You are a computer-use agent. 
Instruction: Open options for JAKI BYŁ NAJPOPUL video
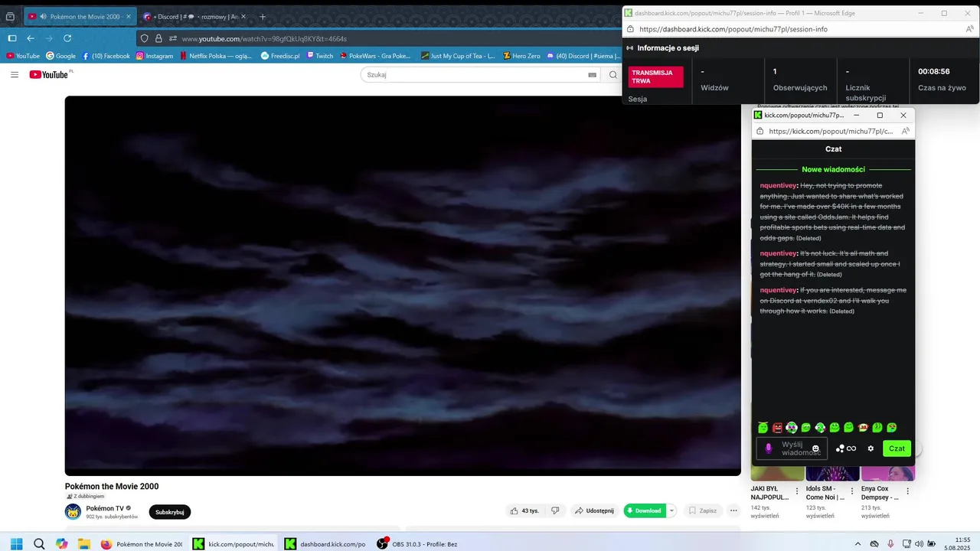tap(796, 491)
